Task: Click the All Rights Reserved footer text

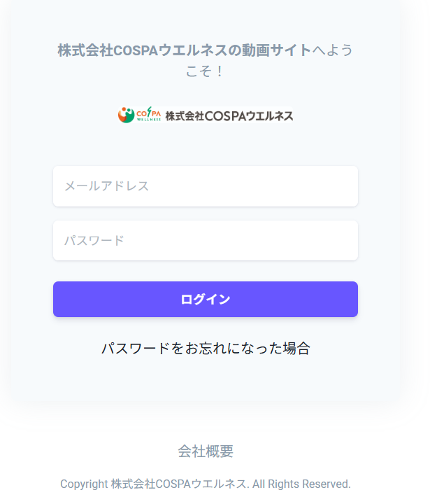Action: [x=301, y=484]
